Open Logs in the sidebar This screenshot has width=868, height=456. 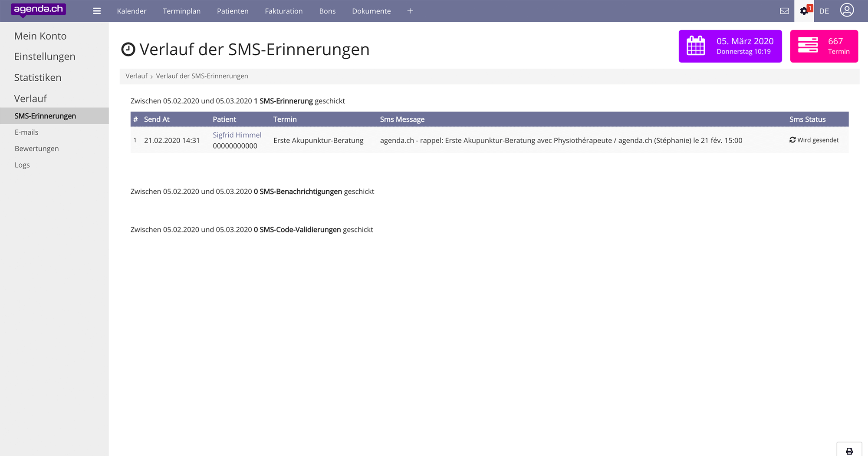tap(22, 165)
